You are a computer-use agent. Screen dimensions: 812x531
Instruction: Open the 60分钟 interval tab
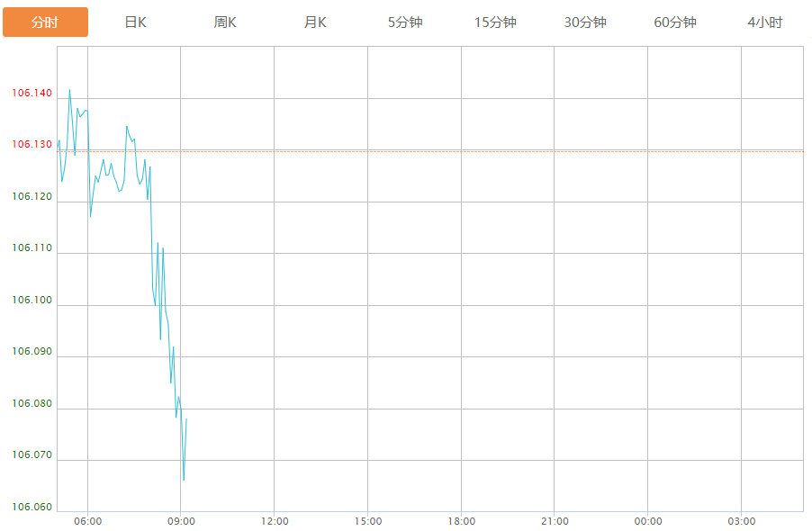(x=675, y=22)
